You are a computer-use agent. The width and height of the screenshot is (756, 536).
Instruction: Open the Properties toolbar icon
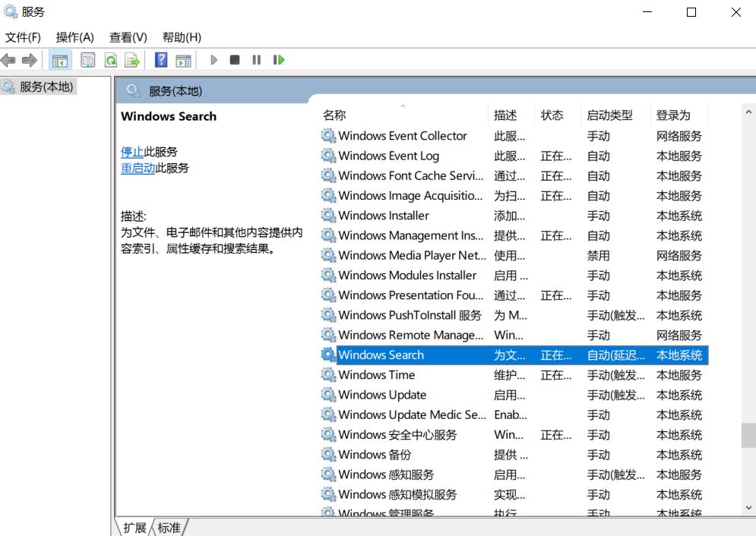pos(87,60)
